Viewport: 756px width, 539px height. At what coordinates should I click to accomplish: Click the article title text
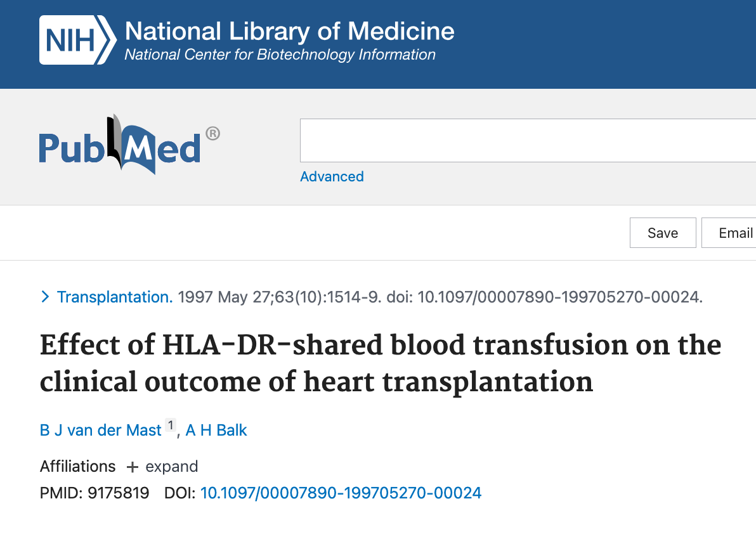[380, 363]
